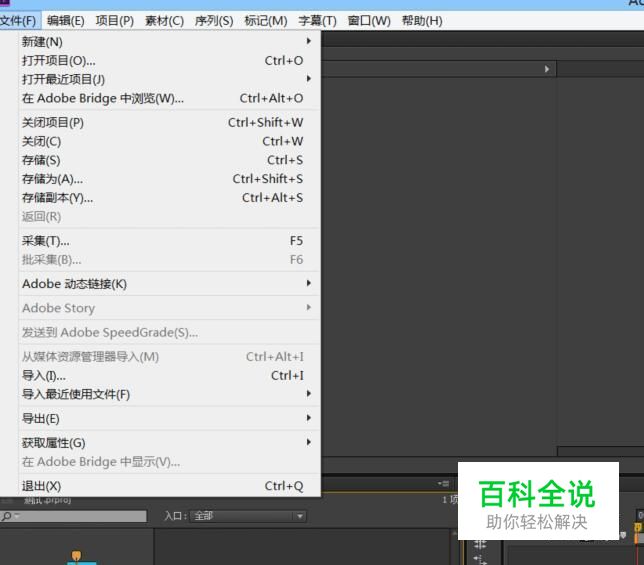Open the 入口 全部 dropdown

click(248, 516)
